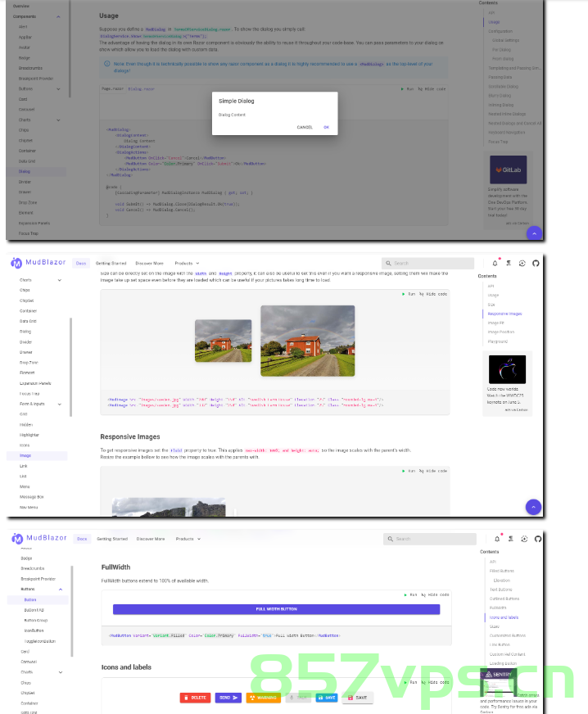Viewport: 588px width, 714px height.
Task: Open Docs in the Image page header
Action: (x=81, y=263)
